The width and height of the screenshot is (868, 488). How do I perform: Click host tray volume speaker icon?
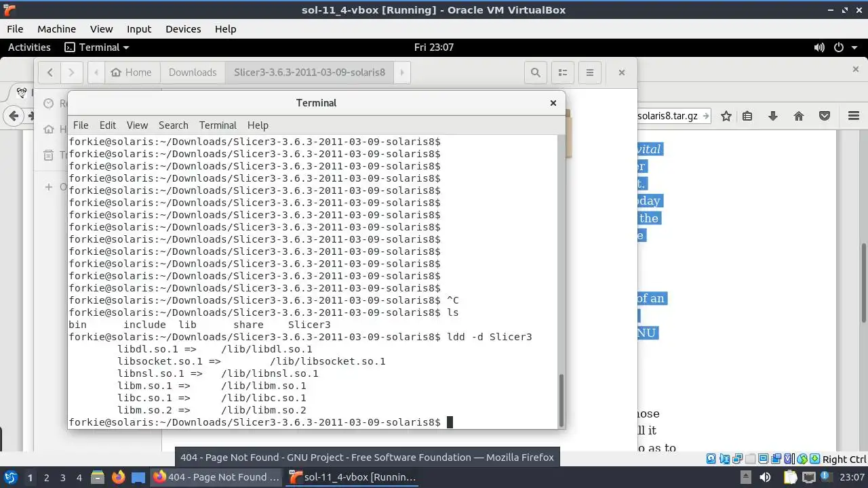[x=764, y=477]
